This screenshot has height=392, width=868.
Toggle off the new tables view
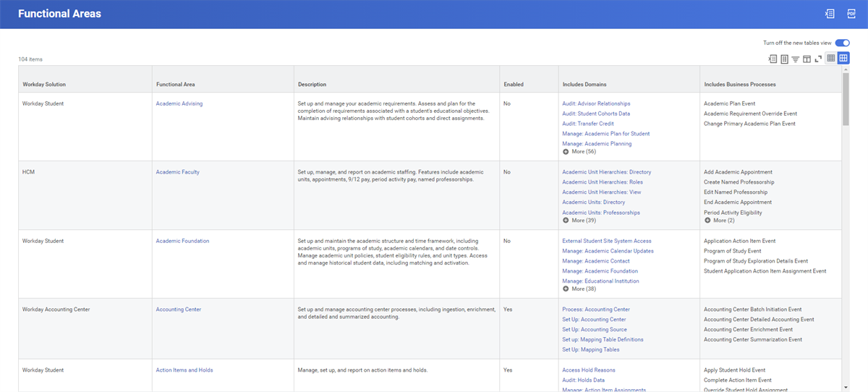[842, 43]
